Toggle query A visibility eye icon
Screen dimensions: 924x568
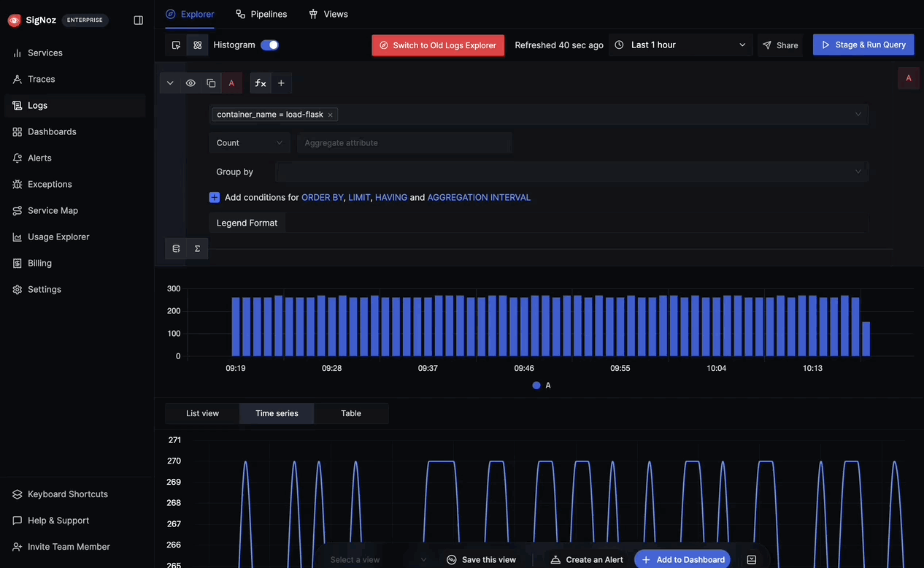(x=190, y=83)
